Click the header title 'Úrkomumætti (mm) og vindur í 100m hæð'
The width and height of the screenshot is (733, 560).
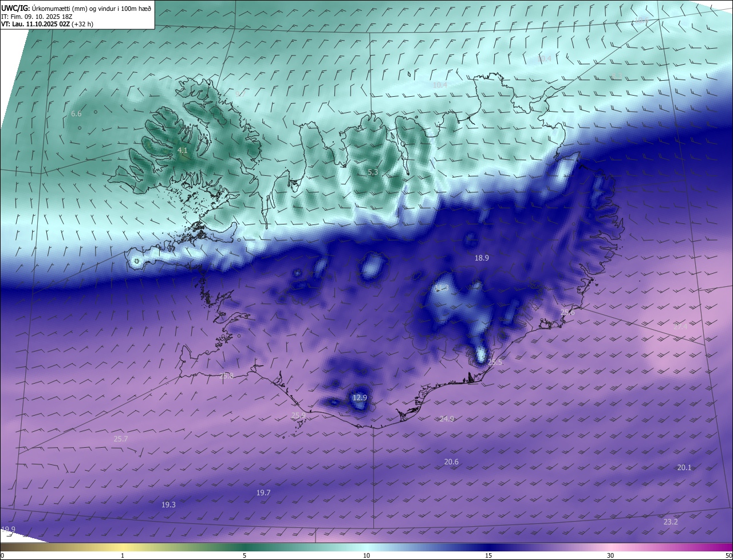pos(92,7)
